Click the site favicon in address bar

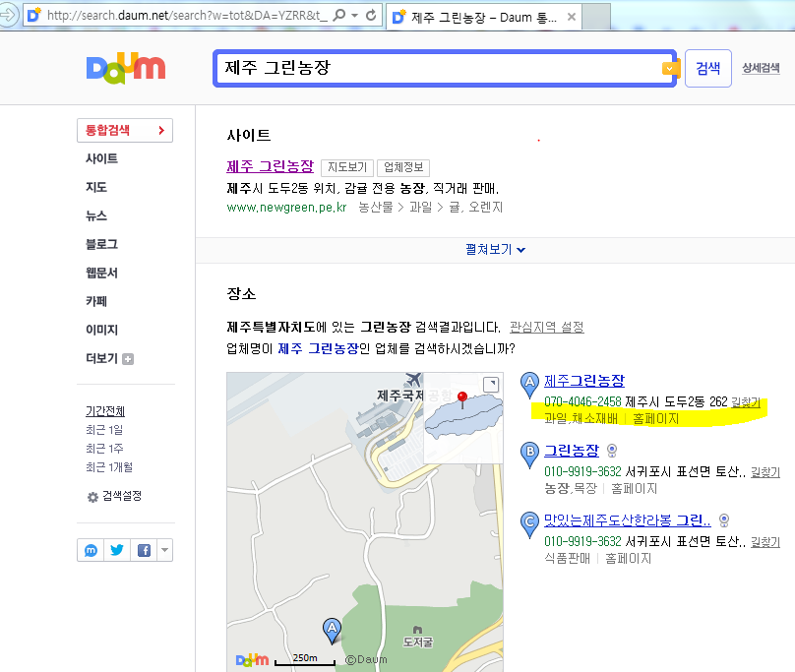[x=34, y=15]
